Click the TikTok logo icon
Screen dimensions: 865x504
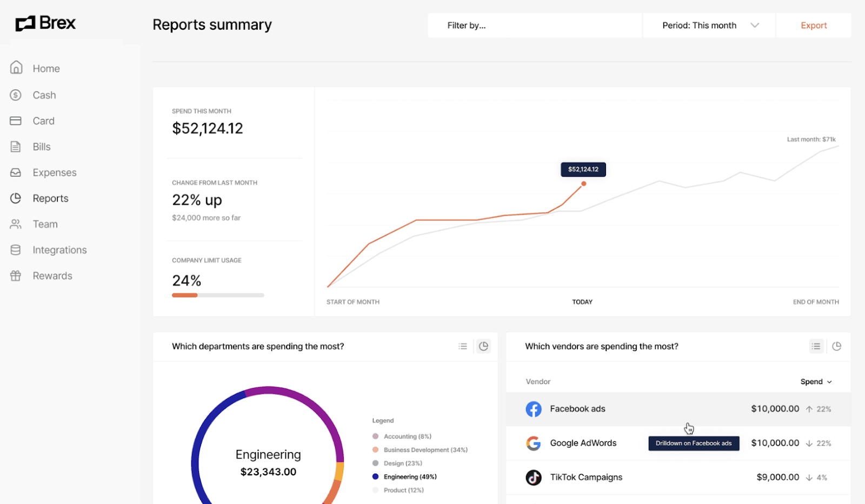(534, 478)
